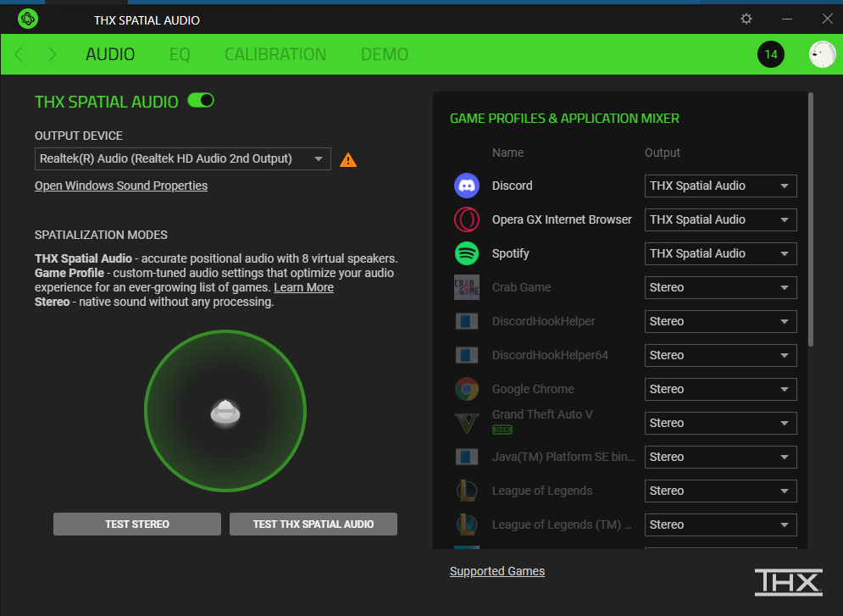Open DiscordHookHelper output dropdown
843x616 pixels.
[x=720, y=321]
